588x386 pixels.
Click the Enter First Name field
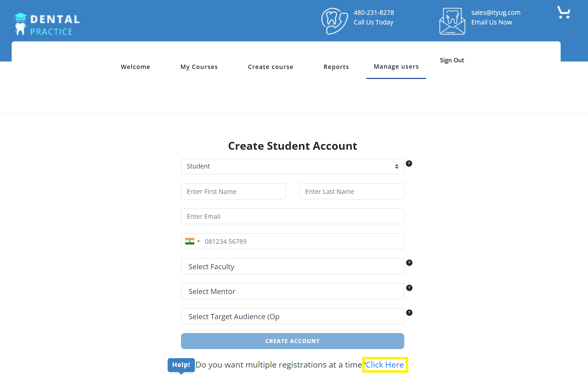point(233,191)
